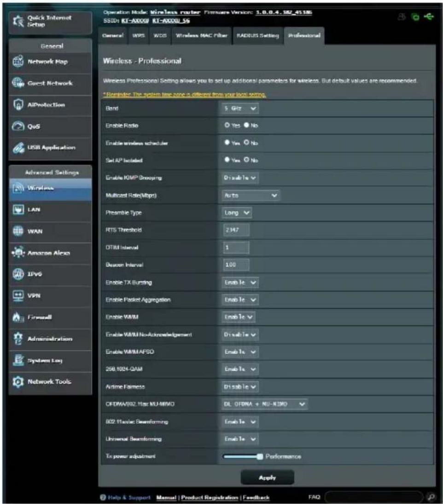Image resolution: width=443 pixels, height=504 pixels.
Task: Click the guest users icon in header
Action: [x=402, y=17]
